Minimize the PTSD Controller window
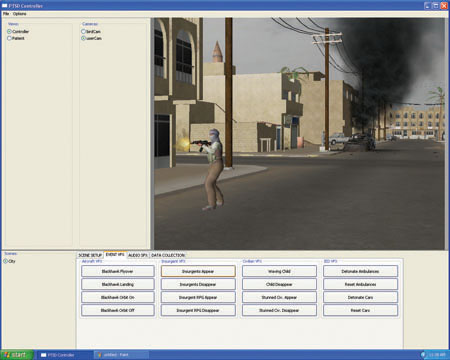 [x=428, y=6]
